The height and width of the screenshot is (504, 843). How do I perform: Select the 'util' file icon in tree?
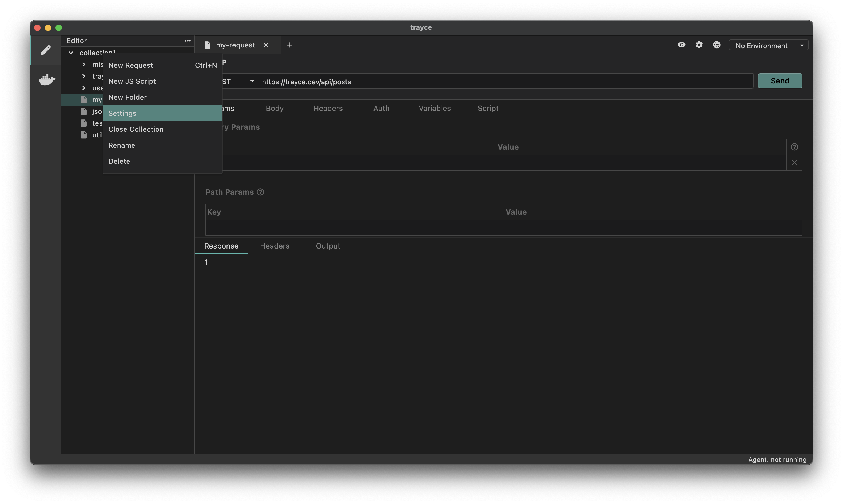coord(83,135)
